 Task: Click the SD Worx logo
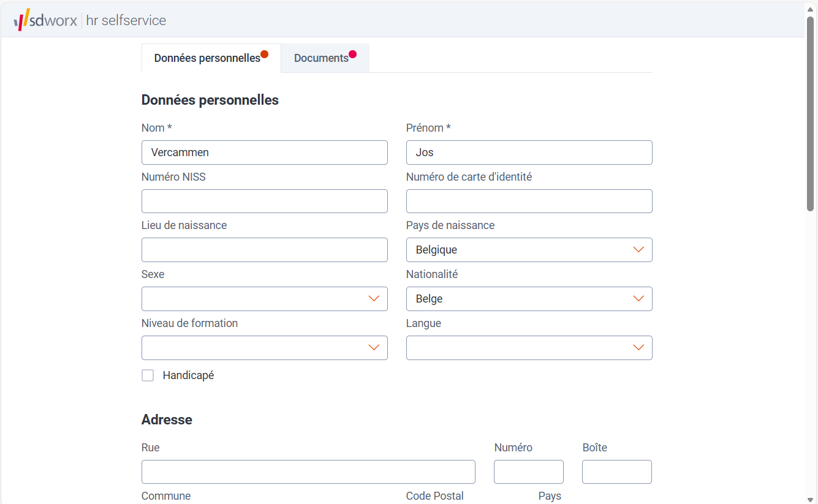pos(45,20)
